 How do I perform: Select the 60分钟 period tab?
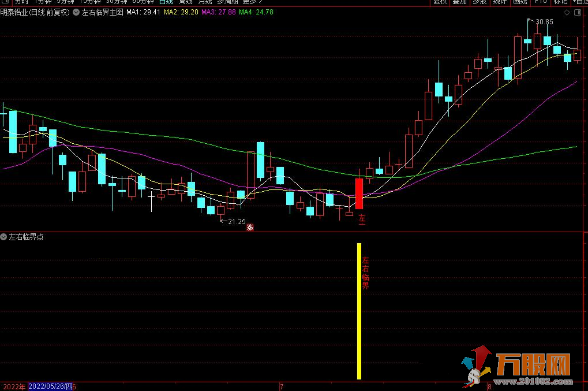pyautogui.click(x=143, y=2)
